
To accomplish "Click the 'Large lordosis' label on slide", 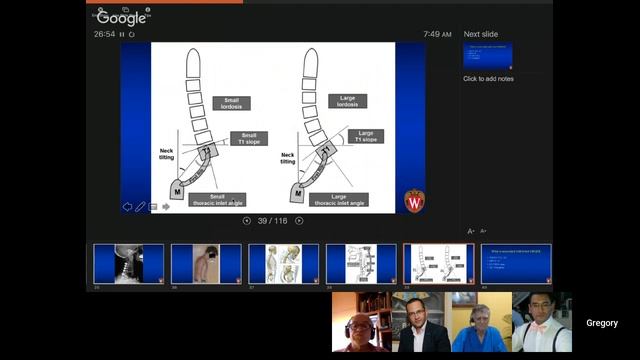I will (347, 101).
